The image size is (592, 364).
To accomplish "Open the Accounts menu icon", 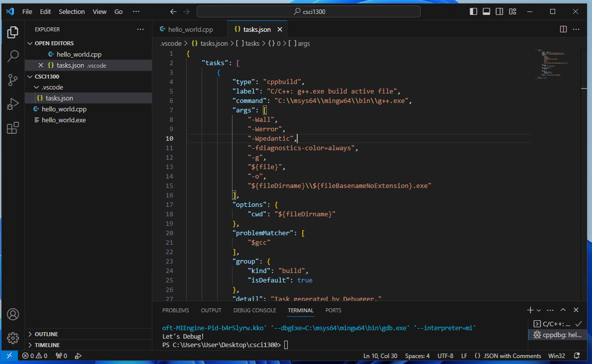I will click(x=13, y=314).
